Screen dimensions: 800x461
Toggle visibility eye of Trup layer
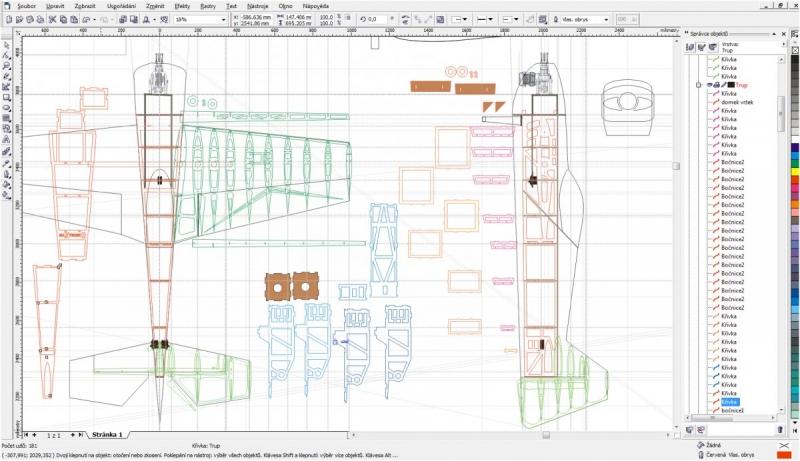[x=709, y=86]
